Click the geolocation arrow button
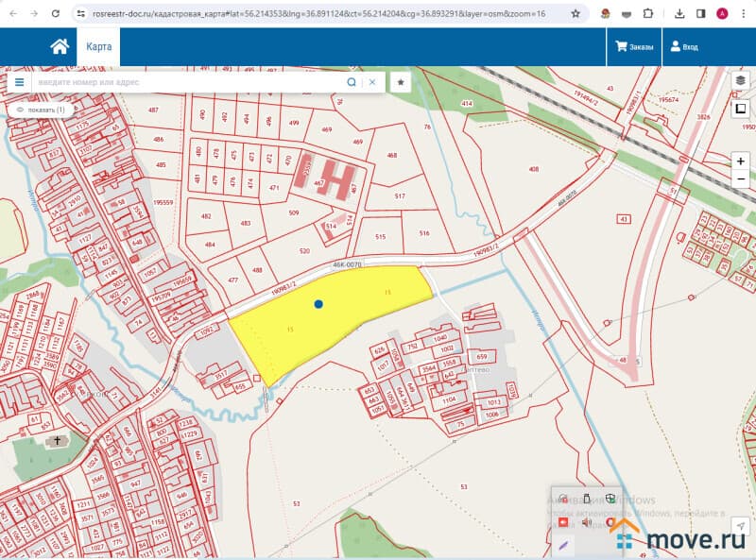This screenshot has height=560, width=756. click(x=742, y=526)
